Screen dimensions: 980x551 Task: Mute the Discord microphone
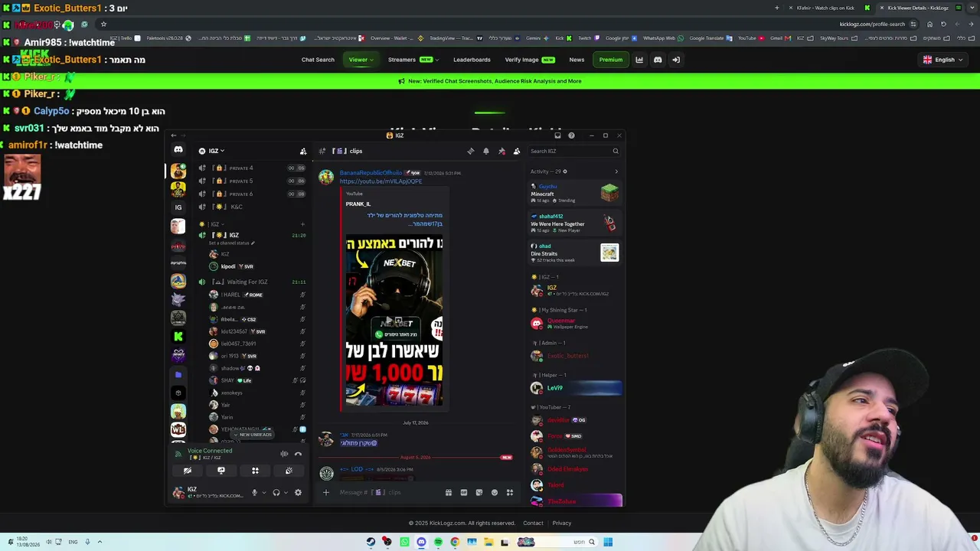[x=254, y=493]
